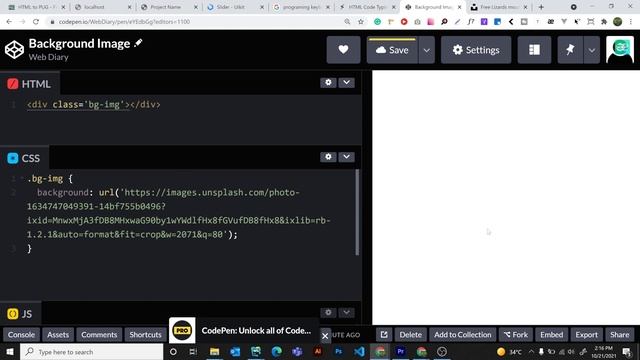Open File Explorer from taskbar
This screenshot has width=640, height=360.
[214, 351]
